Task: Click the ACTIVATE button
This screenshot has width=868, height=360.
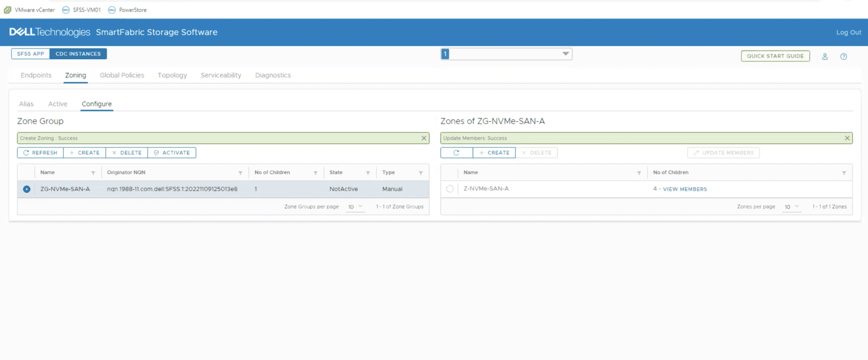Action: (172, 153)
